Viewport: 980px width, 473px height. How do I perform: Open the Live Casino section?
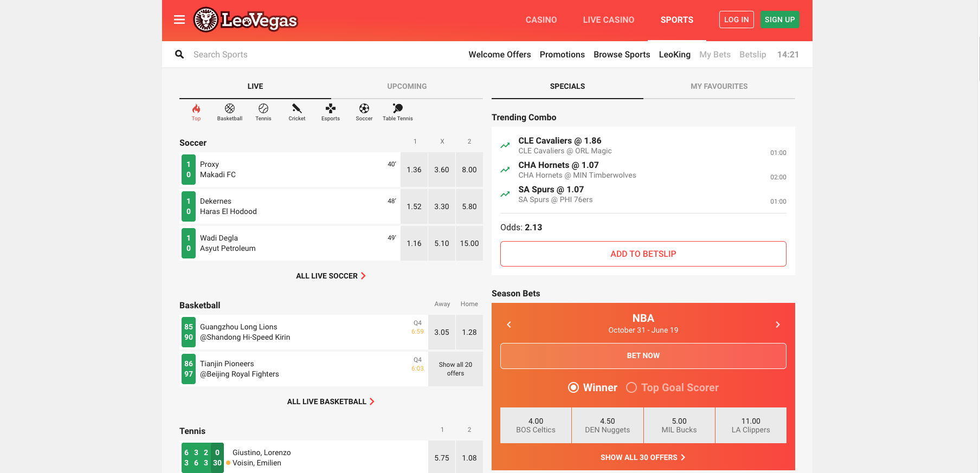[609, 20]
